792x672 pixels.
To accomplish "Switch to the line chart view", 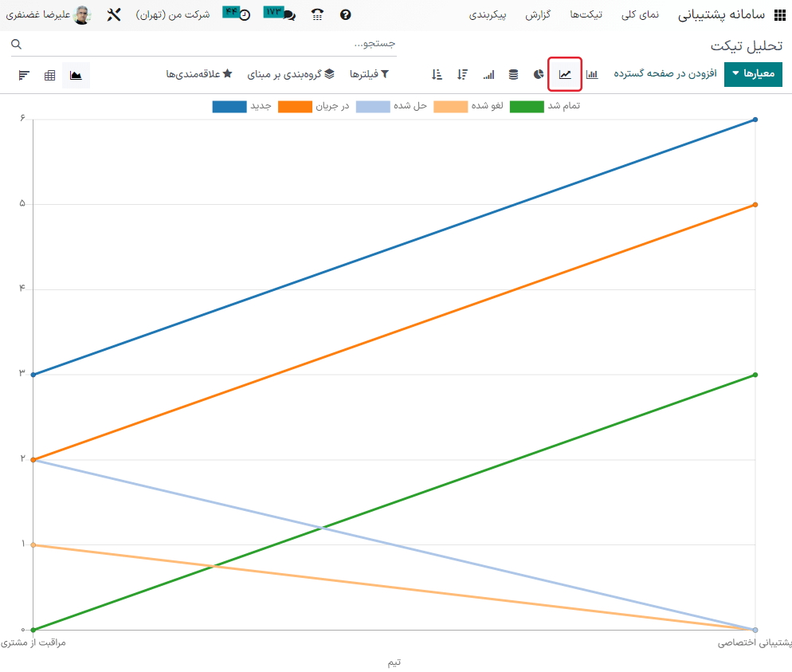I will [x=565, y=74].
